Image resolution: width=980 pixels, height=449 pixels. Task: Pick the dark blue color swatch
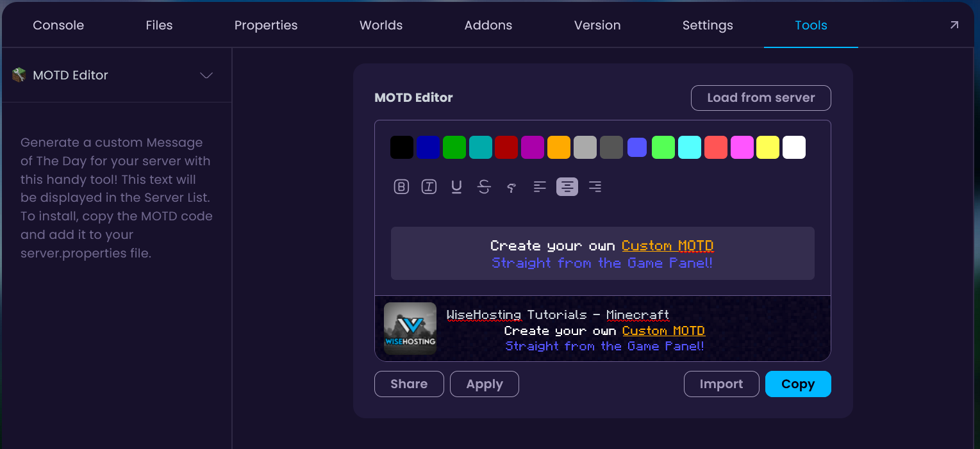[428, 147]
